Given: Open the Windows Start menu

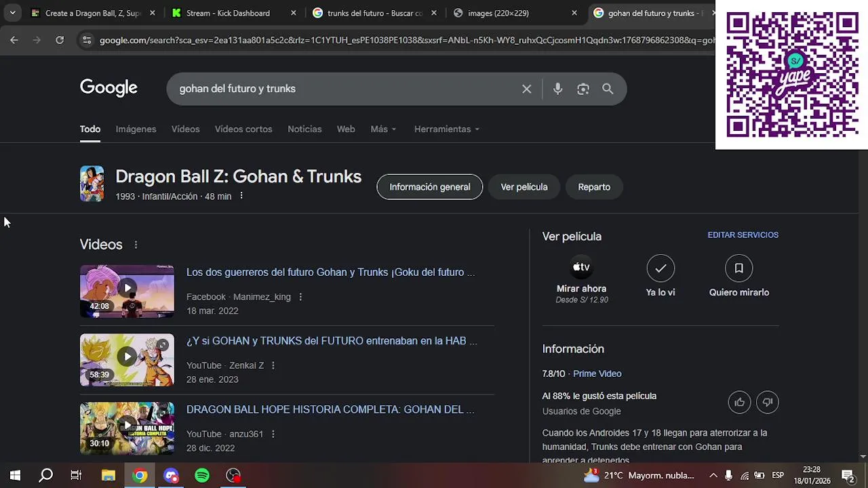Looking at the screenshot, I should (15, 476).
